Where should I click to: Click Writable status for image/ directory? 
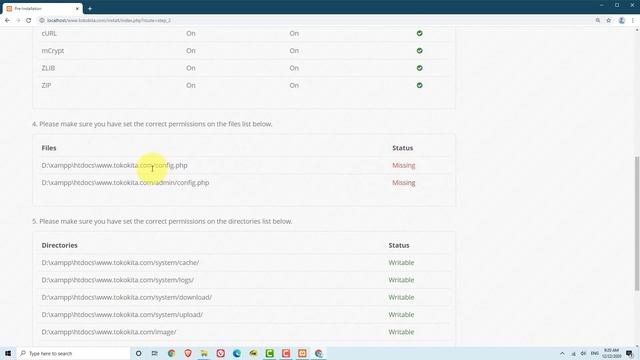pos(401,332)
